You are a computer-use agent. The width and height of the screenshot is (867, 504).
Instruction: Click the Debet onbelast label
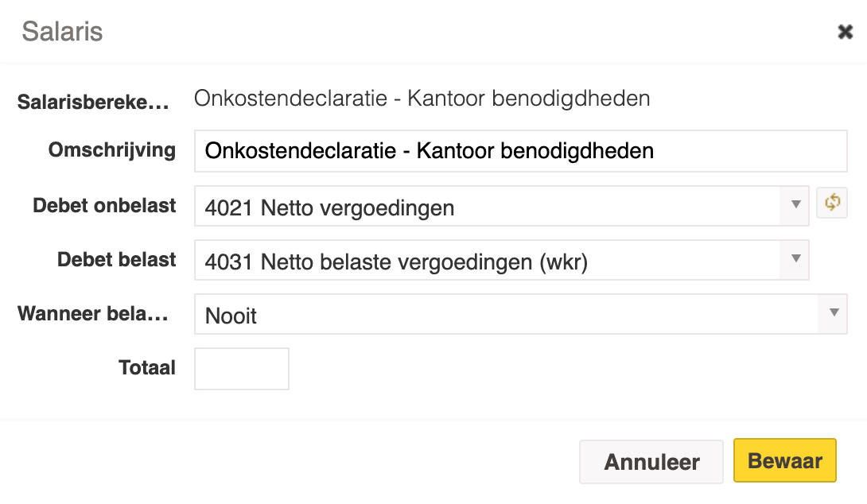coord(104,206)
